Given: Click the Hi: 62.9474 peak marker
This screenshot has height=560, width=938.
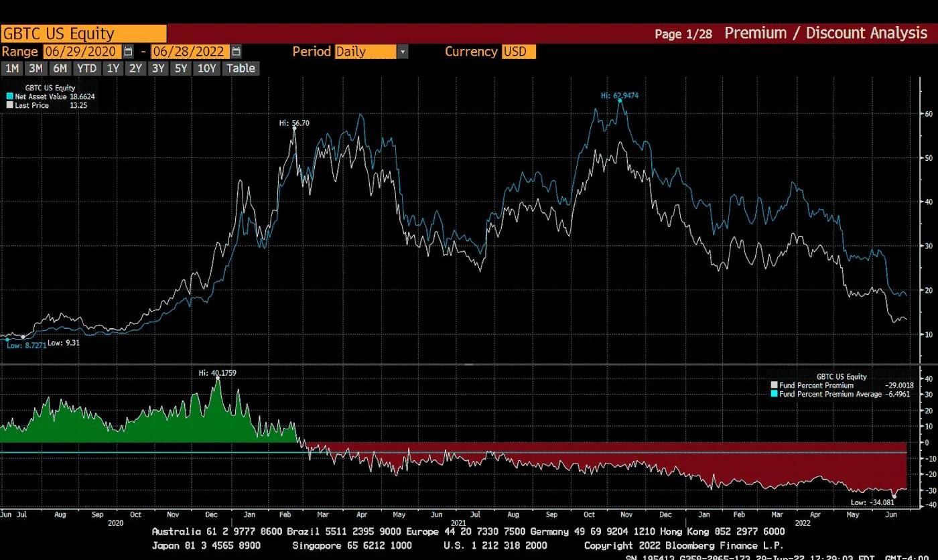Looking at the screenshot, I should pyautogui.click(x=620, y=100).
